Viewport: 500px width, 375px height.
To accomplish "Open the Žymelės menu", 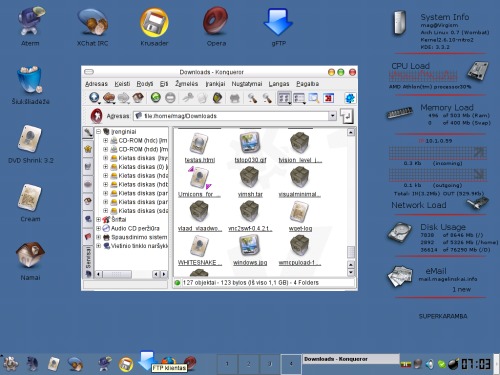I will (186, 84).
